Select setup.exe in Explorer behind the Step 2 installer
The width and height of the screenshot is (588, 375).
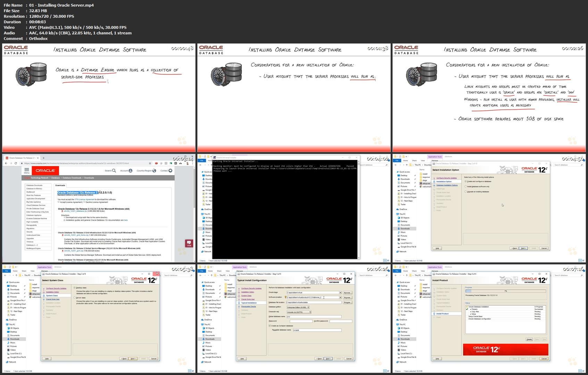point(425,183)
